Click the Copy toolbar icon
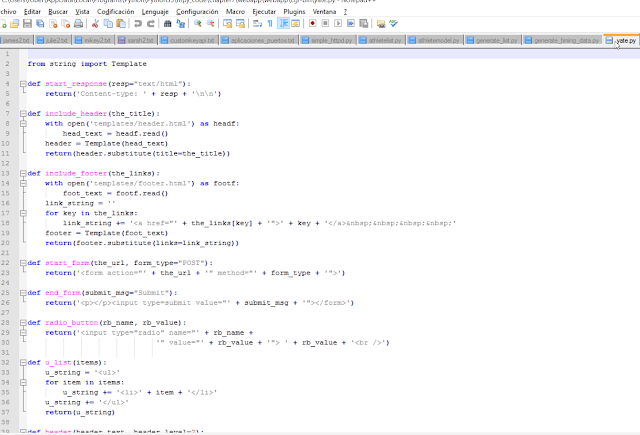The image size is (640, 435). coord(108,24)
